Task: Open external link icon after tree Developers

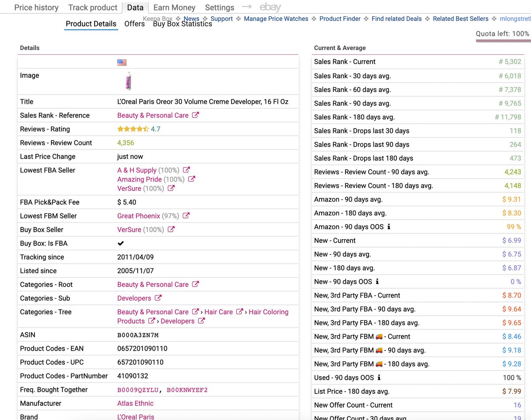Action: point(201,321)
